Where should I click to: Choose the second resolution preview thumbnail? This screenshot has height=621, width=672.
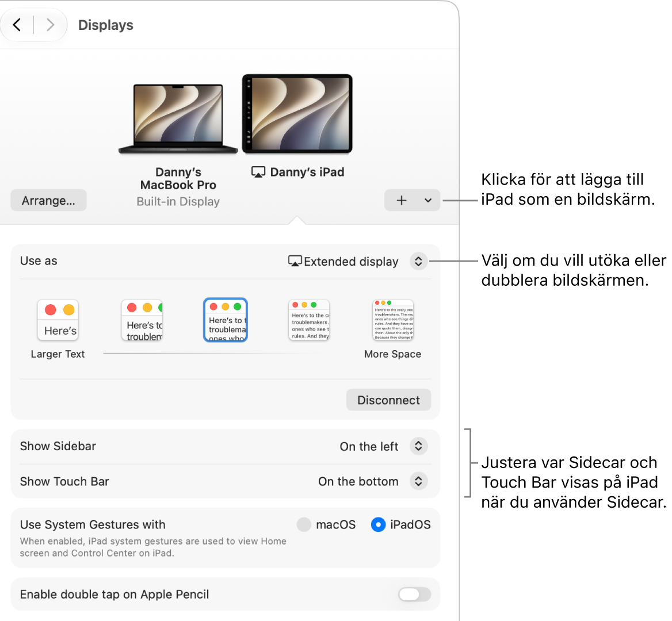142,320
